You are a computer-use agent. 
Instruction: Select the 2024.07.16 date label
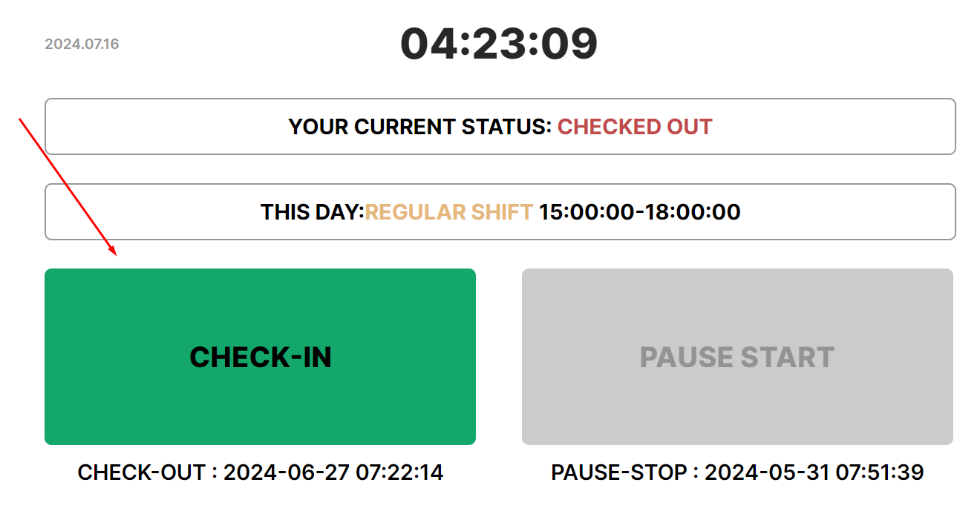[x=82, y=44]
